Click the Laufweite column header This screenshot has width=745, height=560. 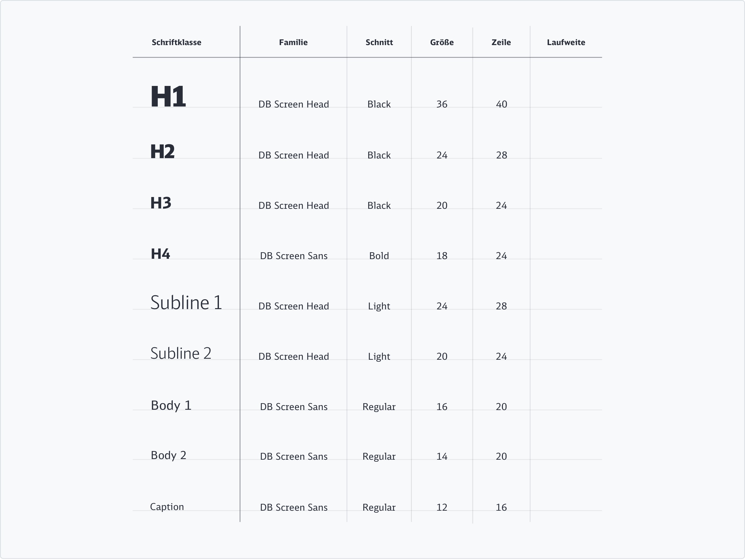tap(566, 42)
